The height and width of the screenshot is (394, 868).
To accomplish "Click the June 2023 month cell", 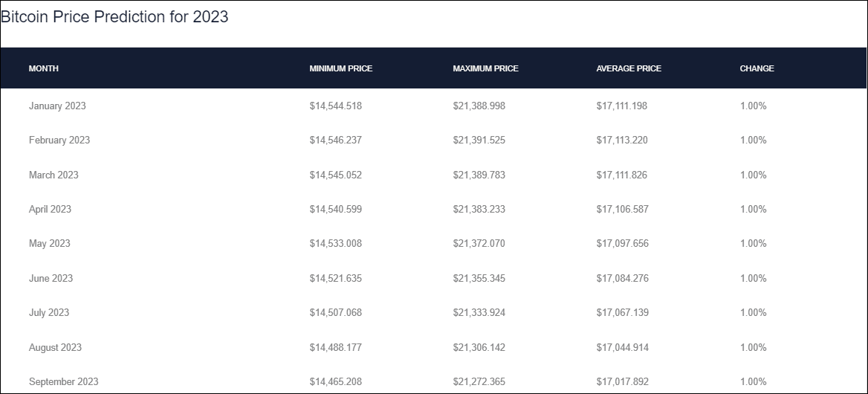I will coord(51,278).
